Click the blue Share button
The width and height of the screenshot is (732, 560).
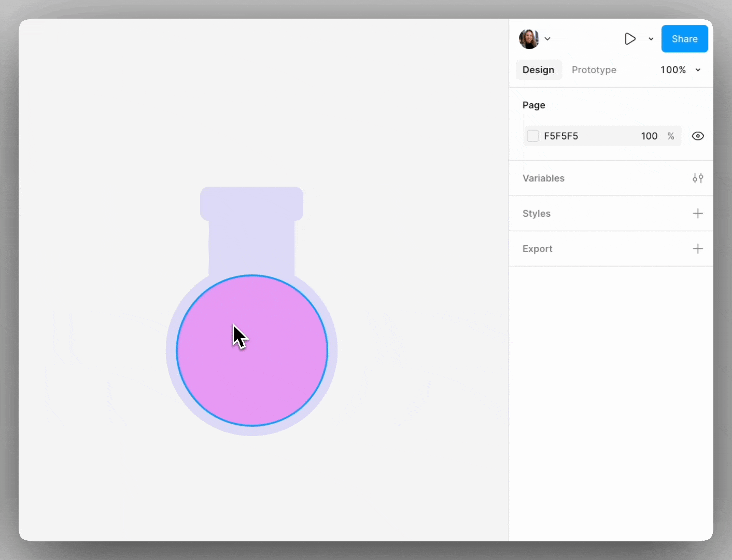(684, 39)
